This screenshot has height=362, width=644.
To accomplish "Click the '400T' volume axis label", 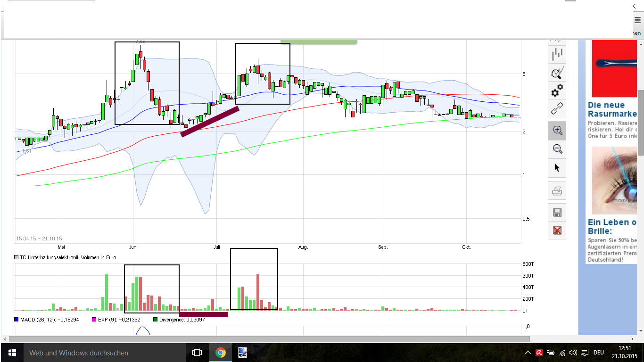I will (x=528, y=287).
